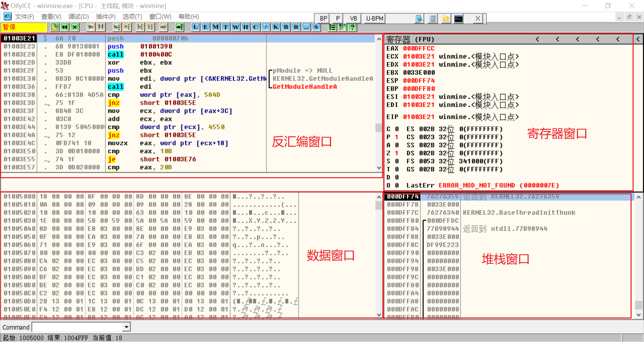The height and width of the screenshot is (342, 644).
Task: Click the Step into icon
Action: click(x=117, y=27)
